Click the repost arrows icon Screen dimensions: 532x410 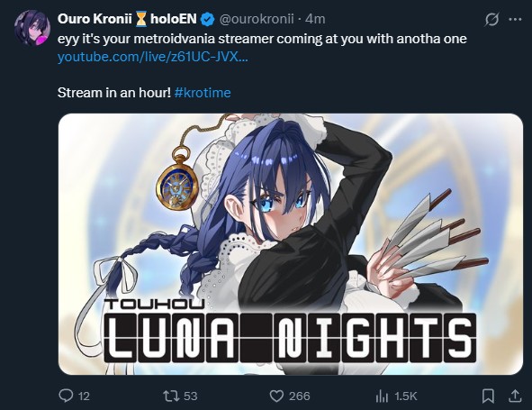(171, 396)
